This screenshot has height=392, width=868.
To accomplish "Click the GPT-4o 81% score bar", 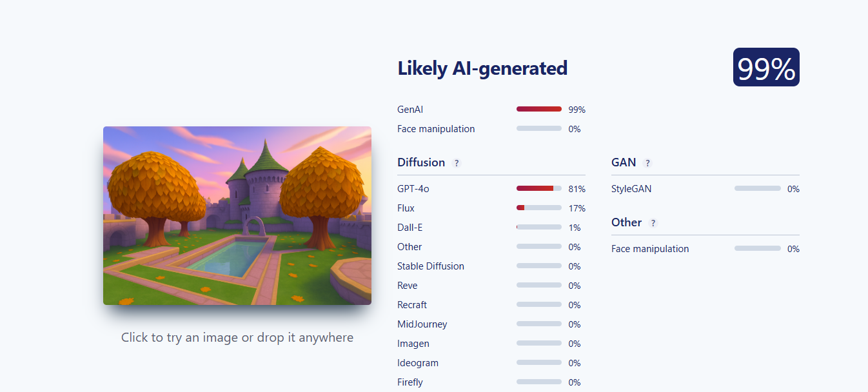I will (x=539, y=189).
